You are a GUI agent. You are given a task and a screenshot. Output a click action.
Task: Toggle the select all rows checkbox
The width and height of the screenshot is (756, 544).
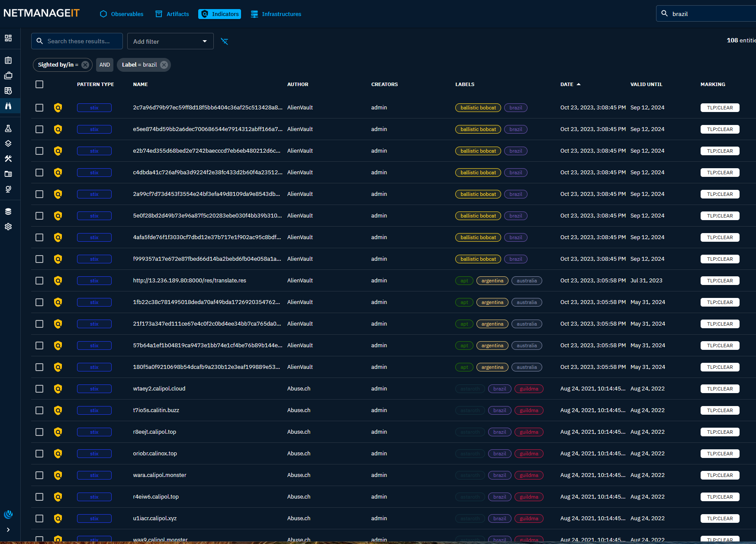39,84
